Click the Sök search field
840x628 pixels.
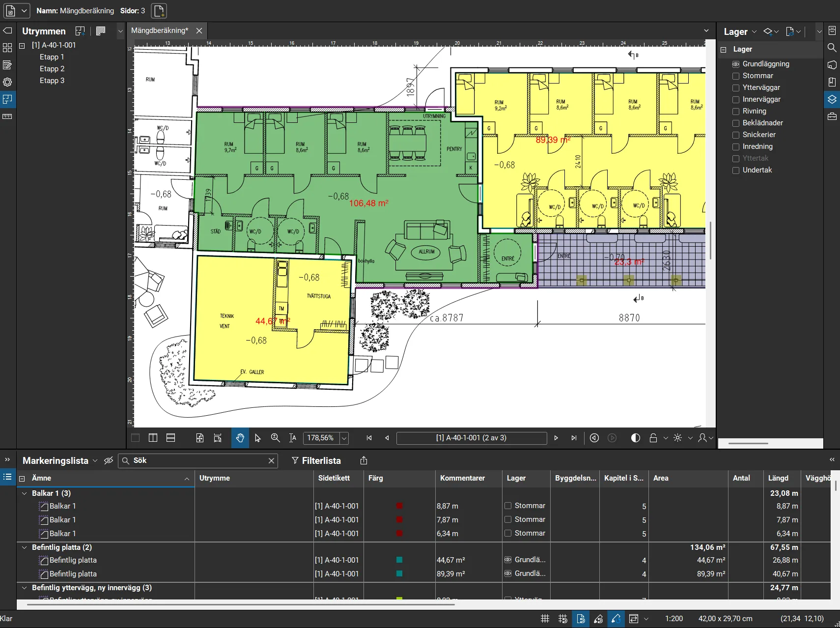pos(199,460)
